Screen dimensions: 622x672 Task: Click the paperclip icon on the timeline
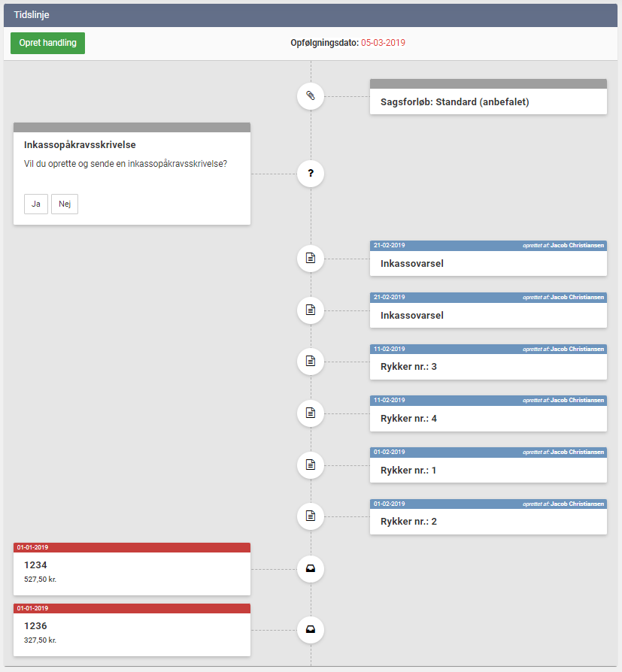tap(311, 96)
